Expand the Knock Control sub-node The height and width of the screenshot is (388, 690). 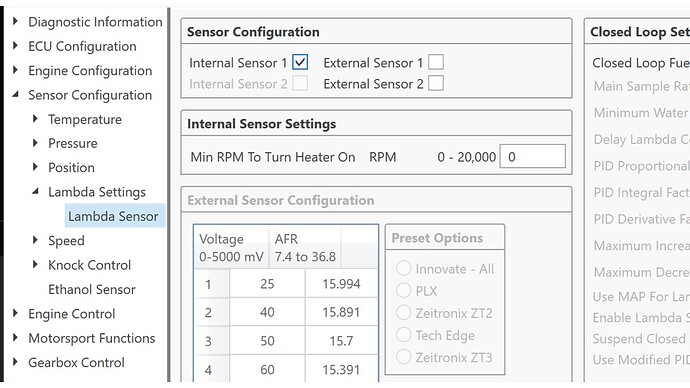pos(35,264)
